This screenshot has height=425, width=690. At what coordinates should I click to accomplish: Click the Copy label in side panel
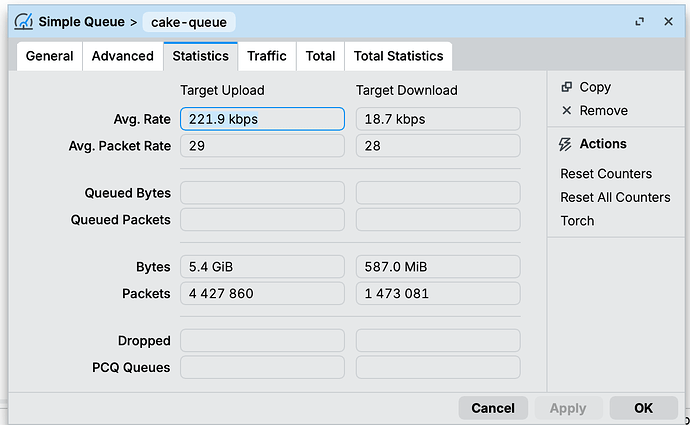[595, 87]
